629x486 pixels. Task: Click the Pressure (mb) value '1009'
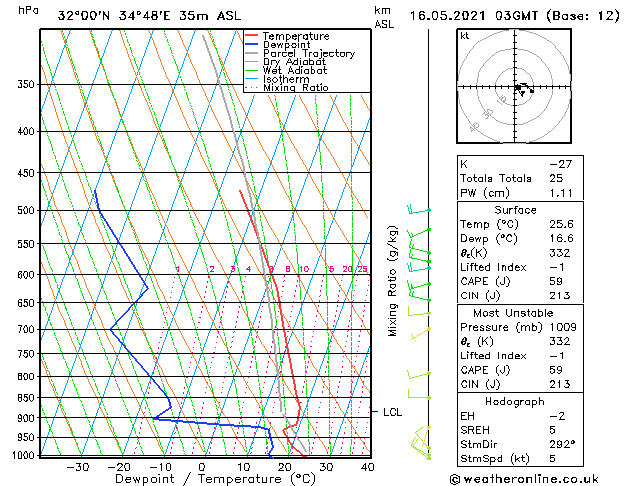click(563, 327)
